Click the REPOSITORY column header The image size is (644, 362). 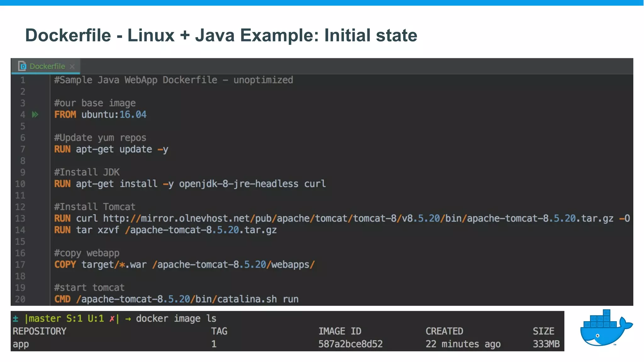click(39, 331)
